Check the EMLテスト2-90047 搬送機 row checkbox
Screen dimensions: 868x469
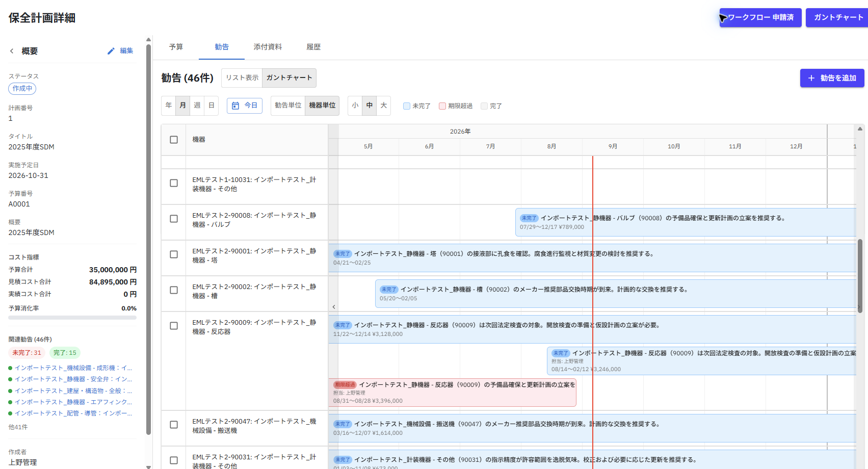coord(174,425)
